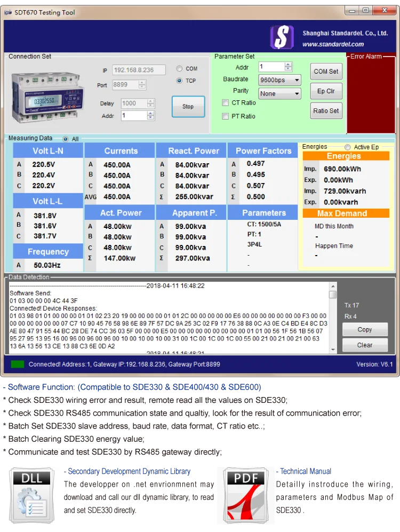Select the Active Ep radio button
Screen dimensions: 400x532
pos(347,147)
